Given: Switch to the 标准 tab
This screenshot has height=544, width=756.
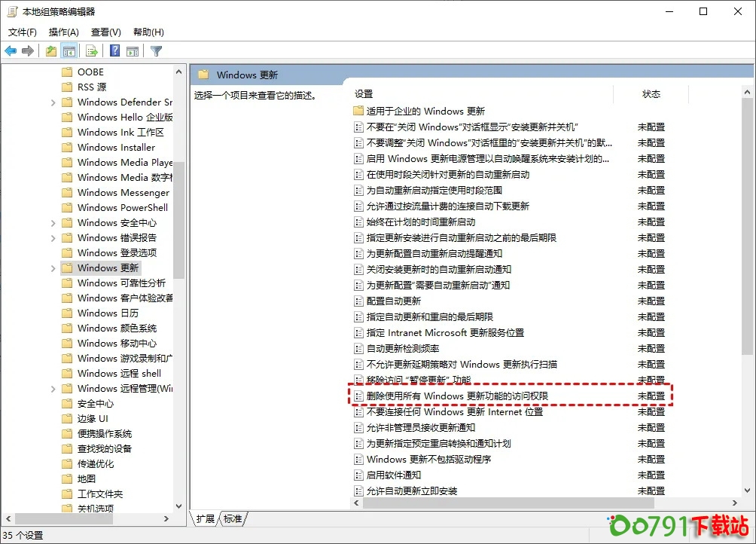Looking at the screenshot, I should (x=233, y=518).
